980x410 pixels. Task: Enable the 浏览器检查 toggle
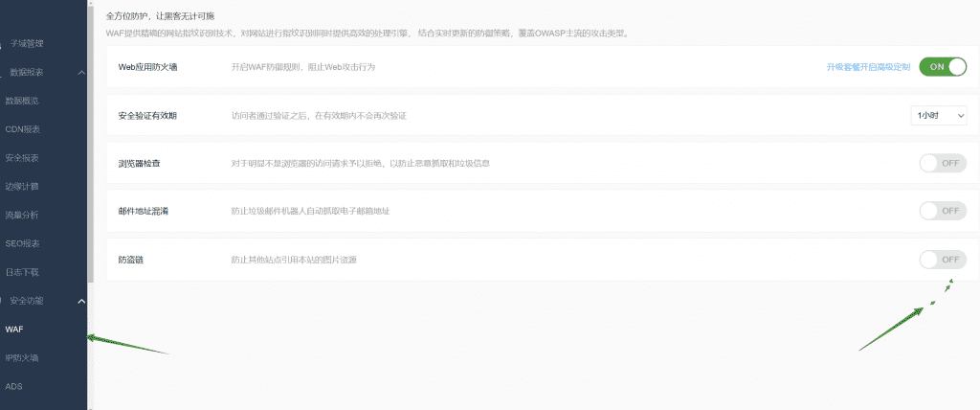coord(943,163)
